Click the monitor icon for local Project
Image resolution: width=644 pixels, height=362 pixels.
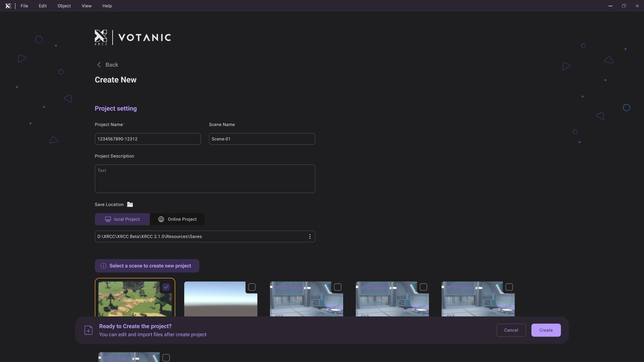point(108,219)
